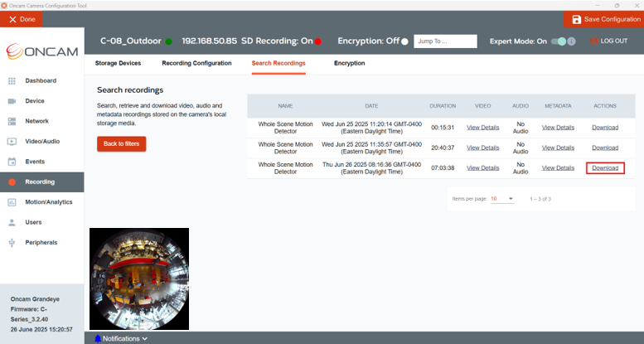
Task: View video details for 00:15:31 recording
Action: click(483, 128)
